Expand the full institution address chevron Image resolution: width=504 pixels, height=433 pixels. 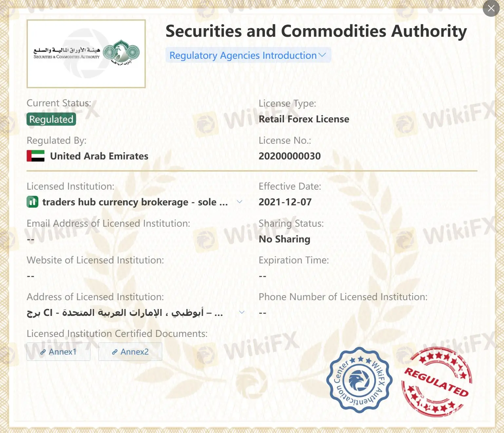tap(242, 312)
